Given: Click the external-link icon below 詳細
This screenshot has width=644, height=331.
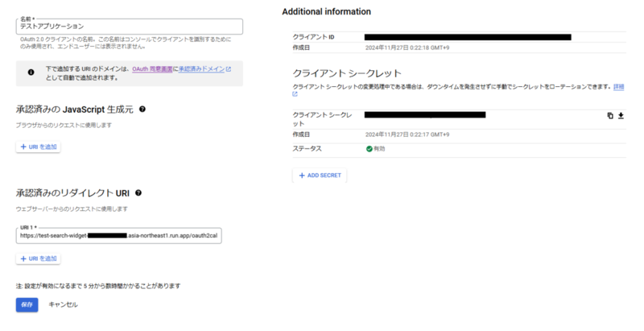Looking at the screenshot, I should tap(295, 94).
